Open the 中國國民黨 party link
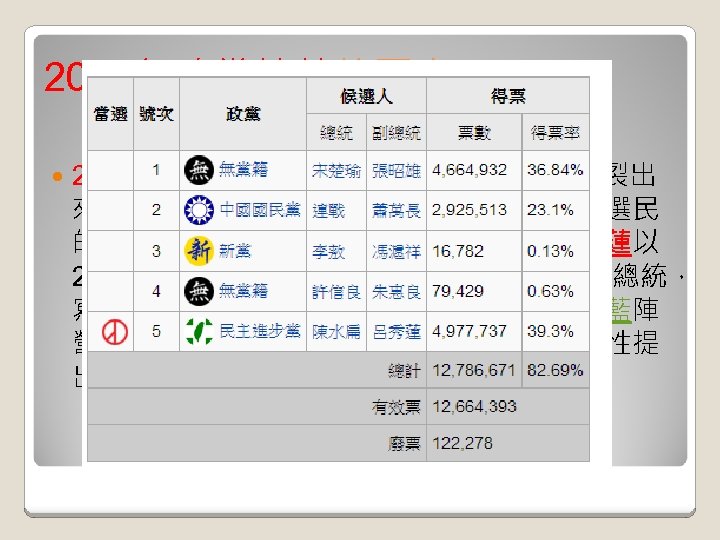This screenshot has width=720, height=540. pos(260,210)
